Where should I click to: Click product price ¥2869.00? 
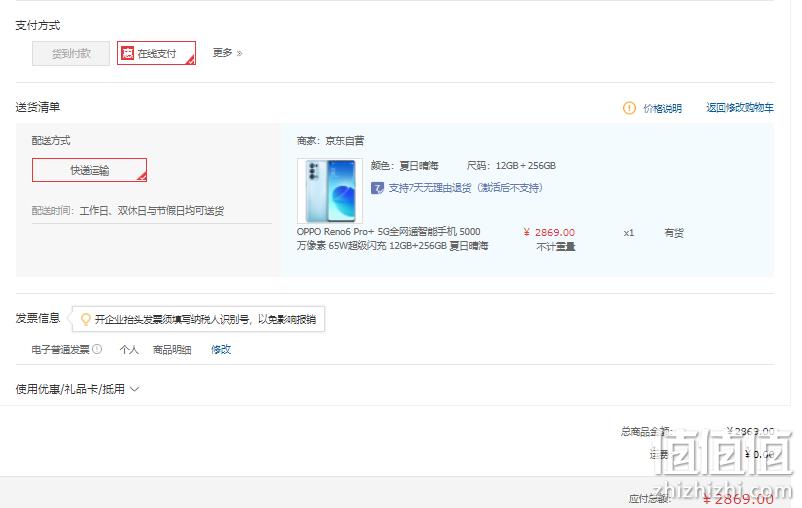[x=549, y=232]
